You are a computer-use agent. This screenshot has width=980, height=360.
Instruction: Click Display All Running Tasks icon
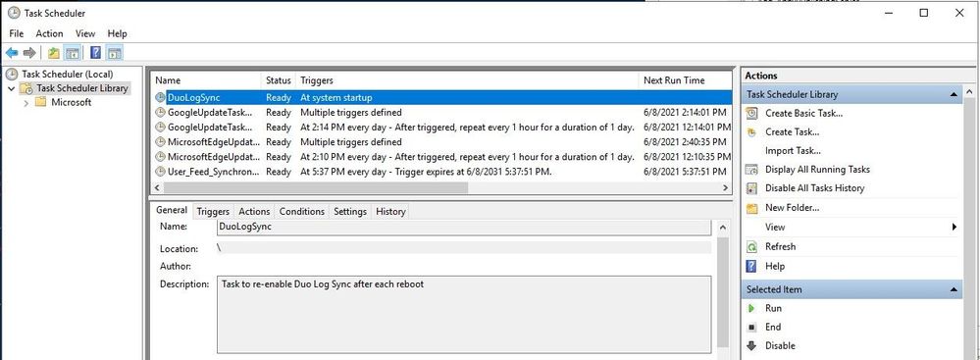click(x=752, y=170)
